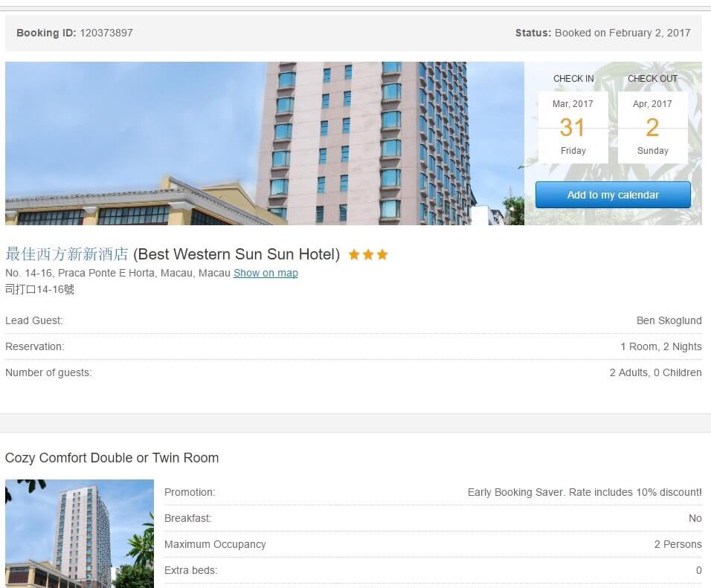Select the check-in date card Mar 31
Image resolution: width=711 pixels, height=588 pixels.
click(x=573, y=127)
